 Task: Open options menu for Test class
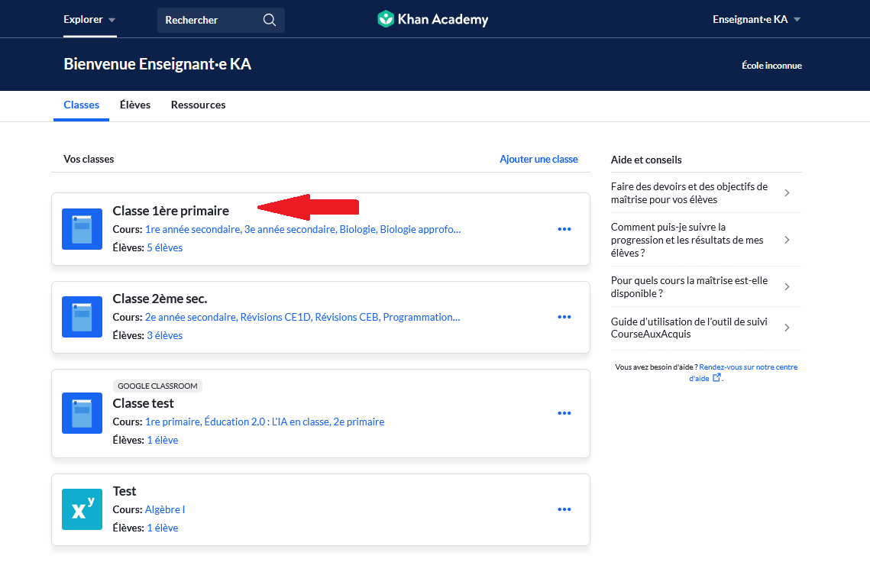[564, 509]
